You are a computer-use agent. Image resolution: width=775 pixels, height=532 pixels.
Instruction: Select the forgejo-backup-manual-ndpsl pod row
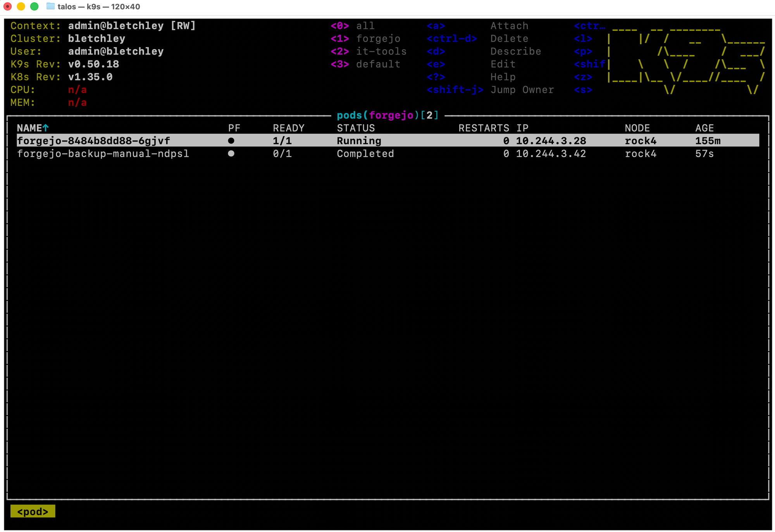coord(387,153)
